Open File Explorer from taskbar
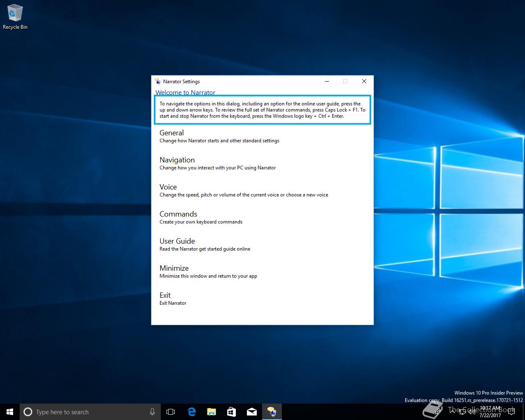Screen dimensions: 525x420 pyautogui.click(x=211, y=412)
